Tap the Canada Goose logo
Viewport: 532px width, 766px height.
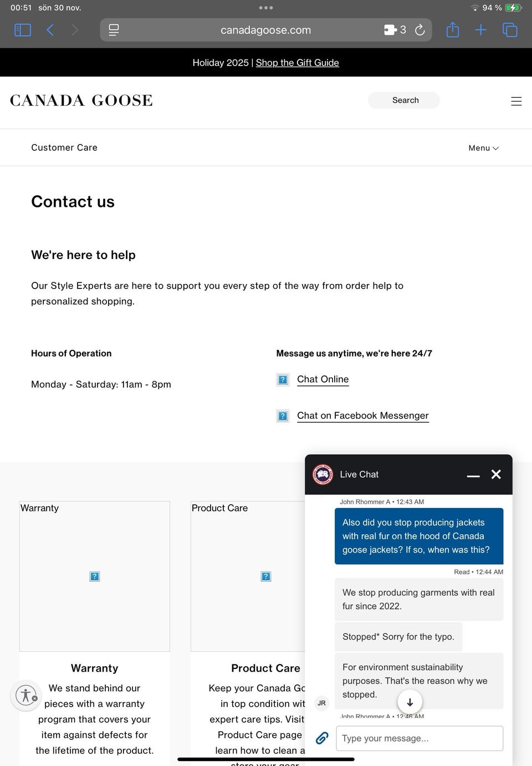point(81,100)
